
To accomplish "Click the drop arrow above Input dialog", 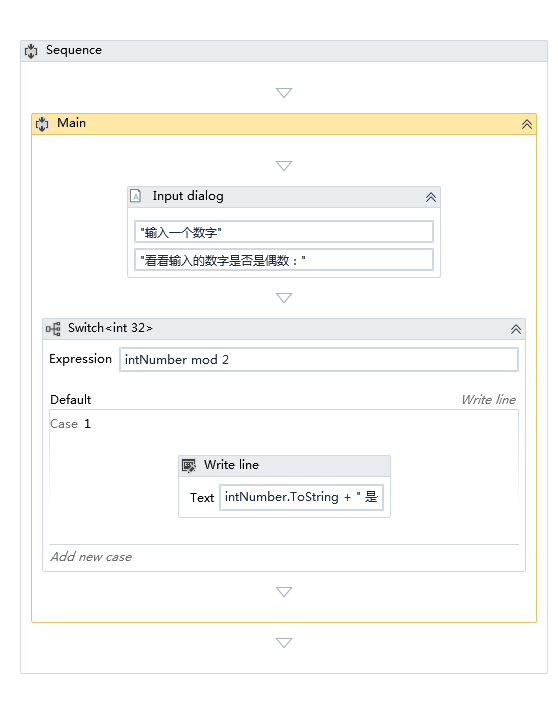I will coord(284,166).
